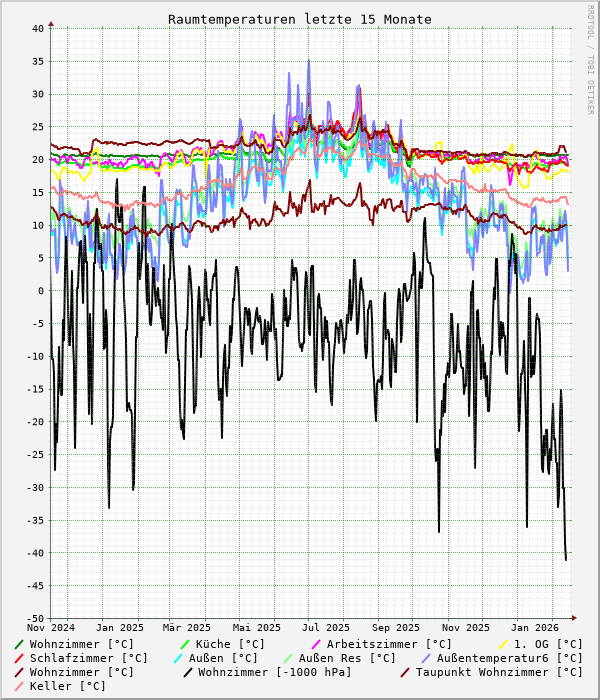This screenshot has width=600, height=700.
Task: Click the 'Schlafzimmer [°C]' legend label
Action: pos(88,658)
